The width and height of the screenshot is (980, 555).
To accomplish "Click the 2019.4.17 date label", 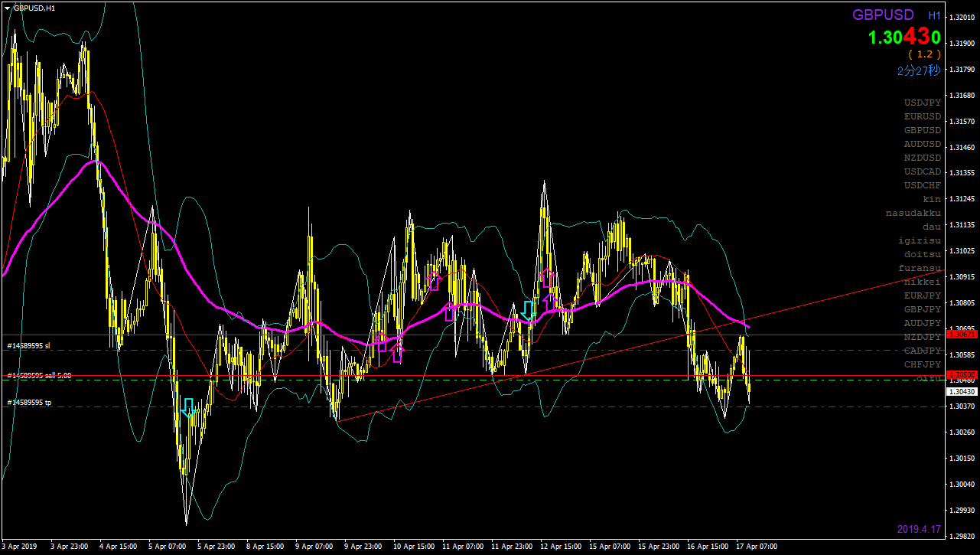I will [x=919, y=529].
